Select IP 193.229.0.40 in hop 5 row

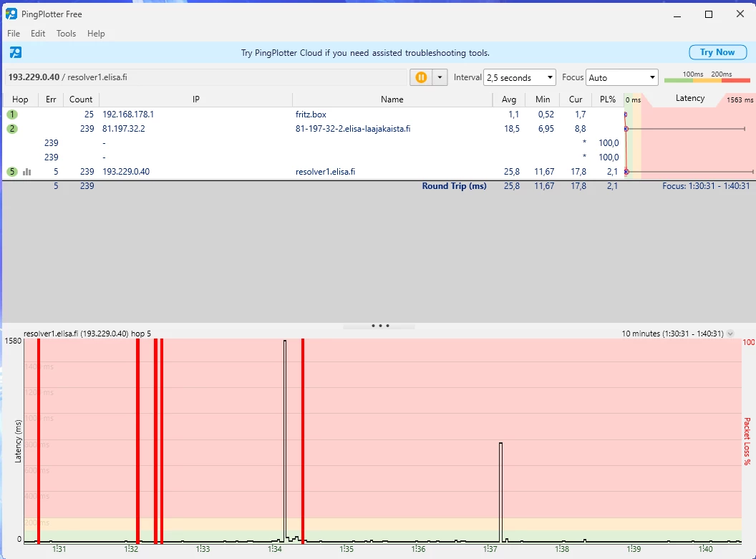pyautogui.click(x=126, y=172)
